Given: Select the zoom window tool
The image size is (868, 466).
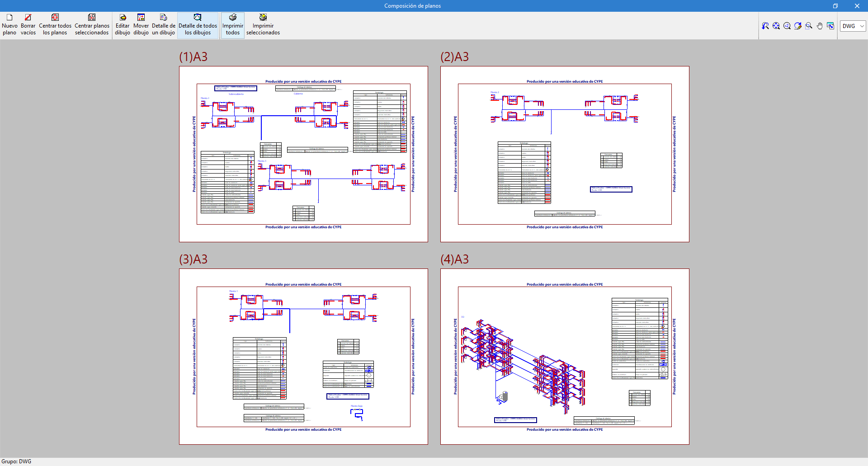Looking at the screenshot, I should (809, 26).
